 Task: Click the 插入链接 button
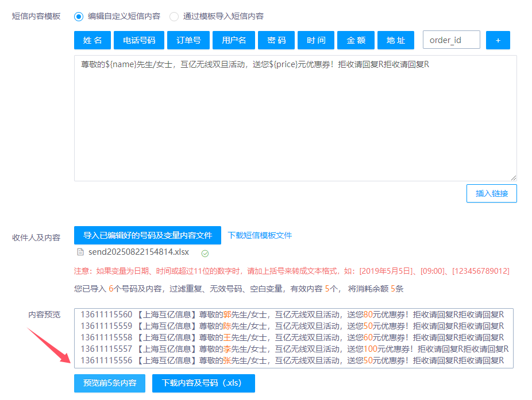[x=491, y=193]
